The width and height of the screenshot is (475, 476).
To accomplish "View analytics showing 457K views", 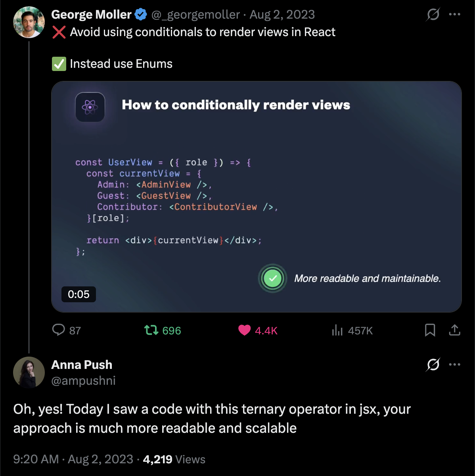I will (337, 330).
